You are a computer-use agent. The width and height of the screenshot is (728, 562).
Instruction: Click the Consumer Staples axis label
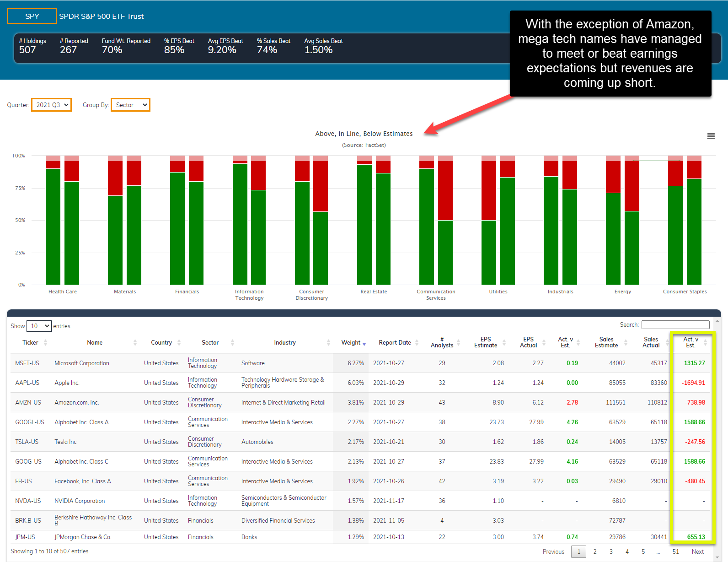[685, 292]
